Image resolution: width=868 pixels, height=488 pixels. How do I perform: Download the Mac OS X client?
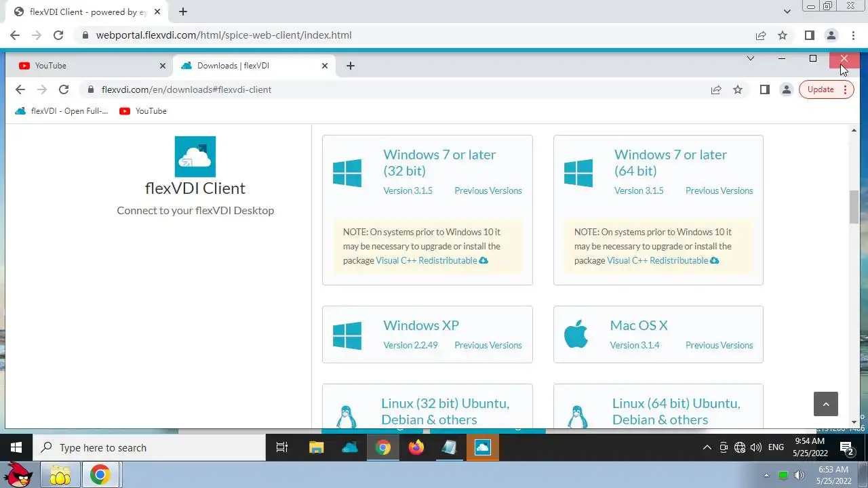pyautogui.click(x=639, y=325)
